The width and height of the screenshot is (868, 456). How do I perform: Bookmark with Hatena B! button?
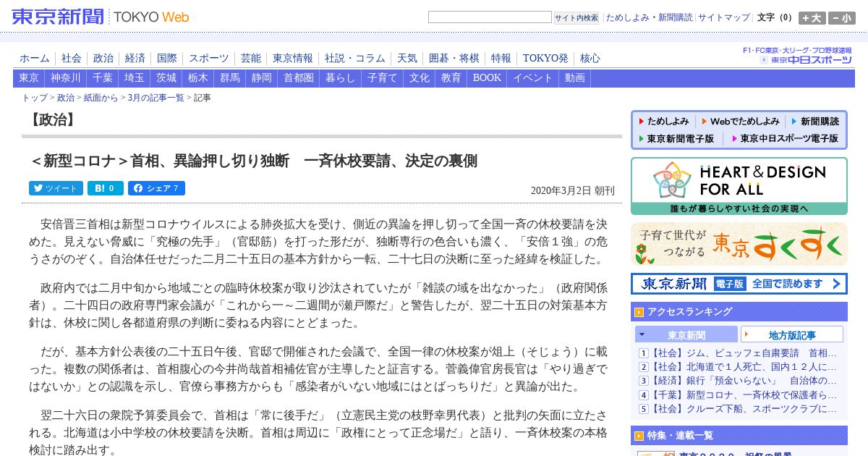(x=106, y=188)
